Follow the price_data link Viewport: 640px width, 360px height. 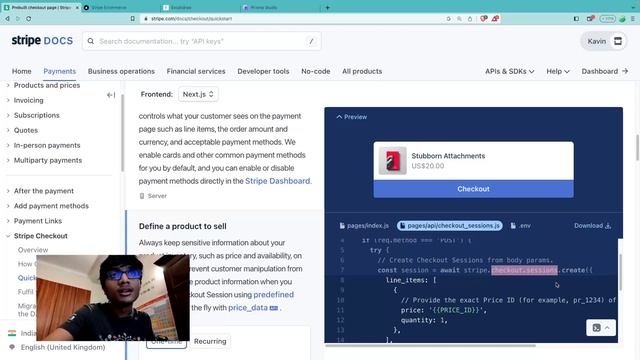[248, 308]
